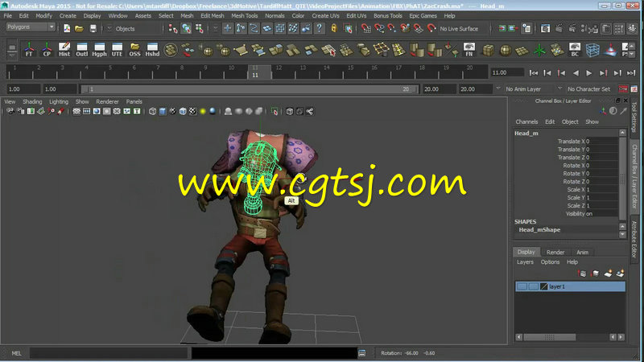Click shelf scroll up arrow
Screen dimensions: 644x362
coord(632,45)
